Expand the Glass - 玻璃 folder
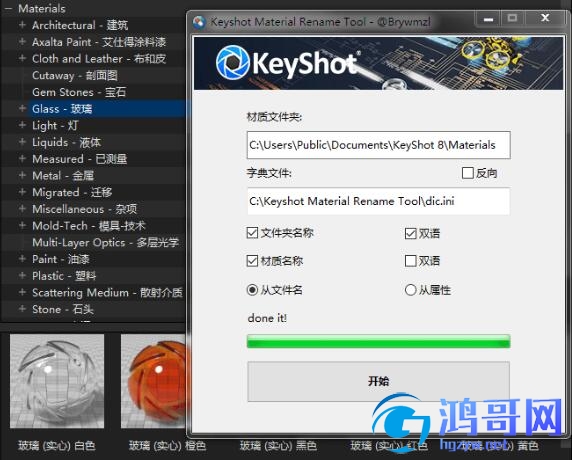The height and width of the screenshot is (460, 572). tap(22, 108)
